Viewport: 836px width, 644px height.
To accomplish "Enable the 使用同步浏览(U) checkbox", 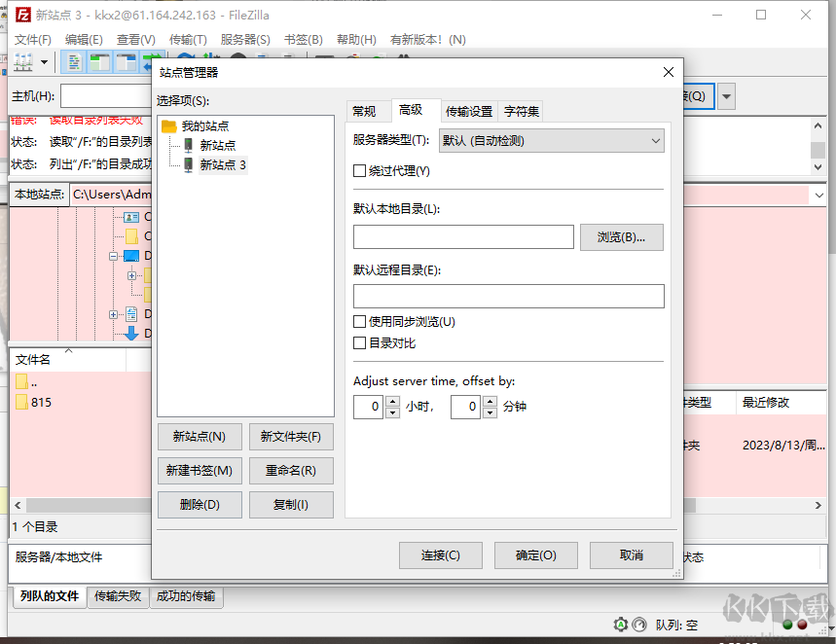I will point(359,321).
